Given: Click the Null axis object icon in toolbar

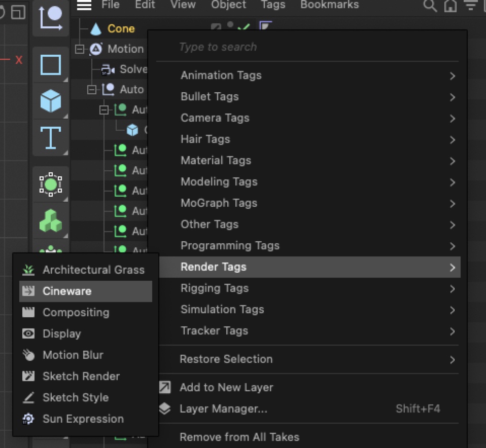Looking at the screenshot, I should coord(50,18).
